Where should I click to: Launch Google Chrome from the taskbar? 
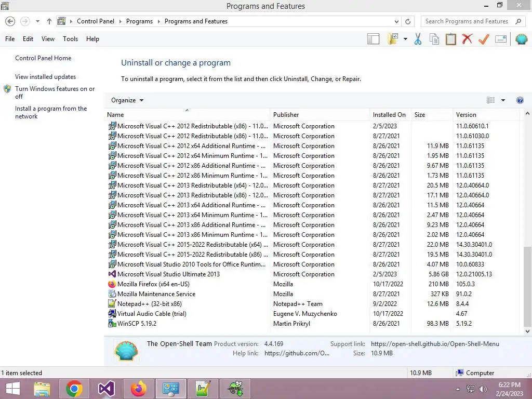[x=74, y=389]
